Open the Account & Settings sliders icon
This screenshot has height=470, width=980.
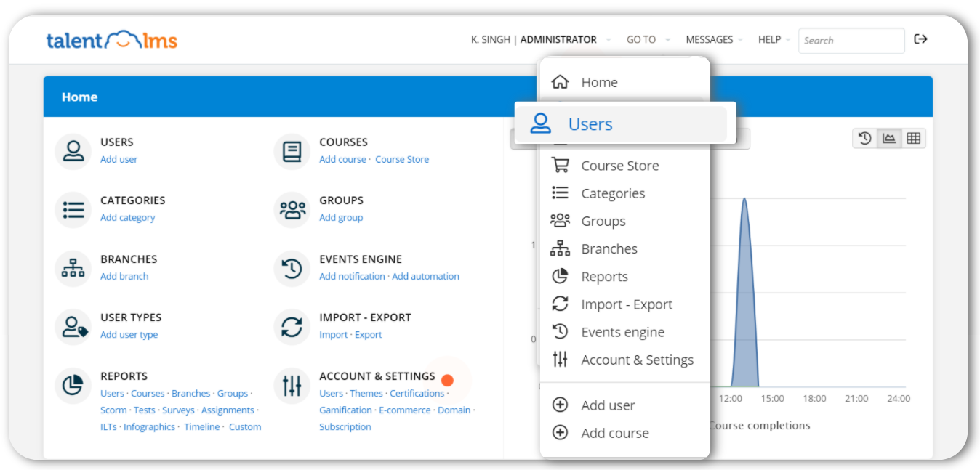pyautogui.click(x=292, y=386)
